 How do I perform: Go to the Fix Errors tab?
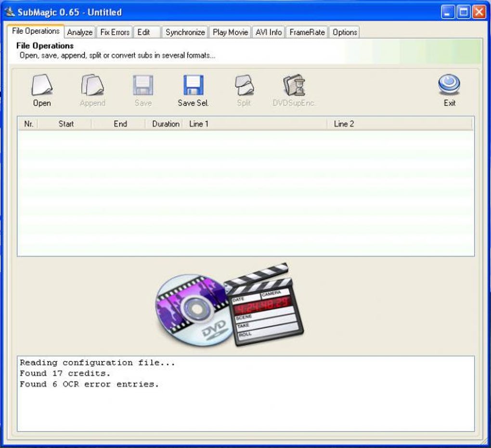[115, 32]
